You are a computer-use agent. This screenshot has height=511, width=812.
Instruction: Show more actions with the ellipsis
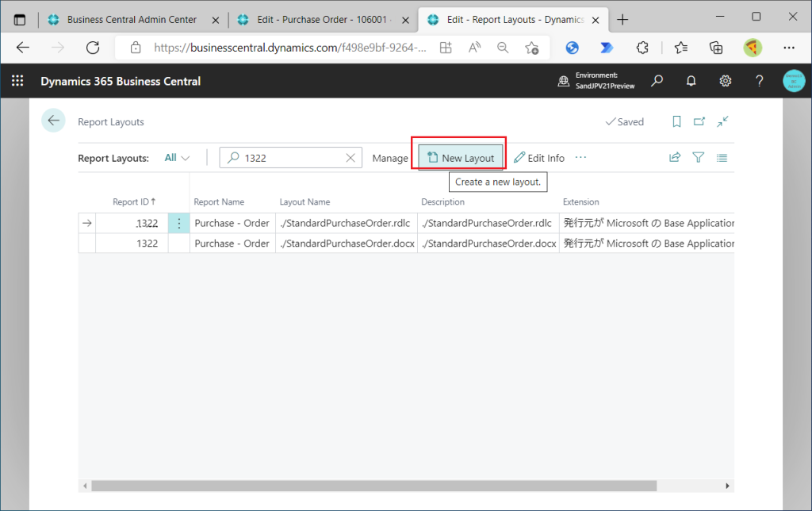(x=580, y=157)
